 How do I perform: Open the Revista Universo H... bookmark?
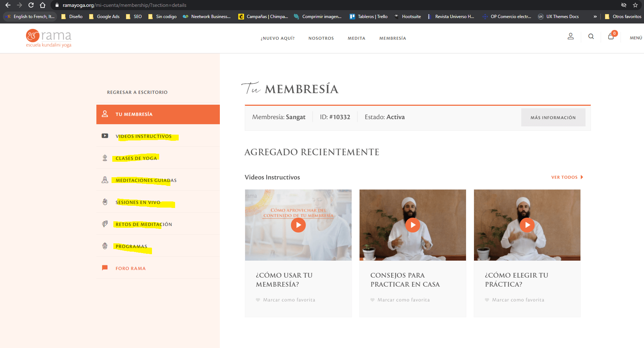[451, 17]
